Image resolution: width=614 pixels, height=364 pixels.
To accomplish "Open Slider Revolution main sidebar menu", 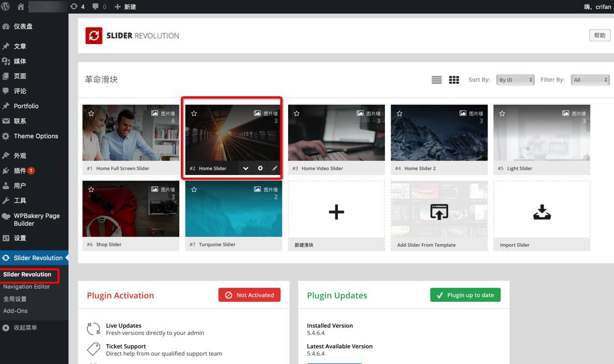I will (x=34, y=258).
